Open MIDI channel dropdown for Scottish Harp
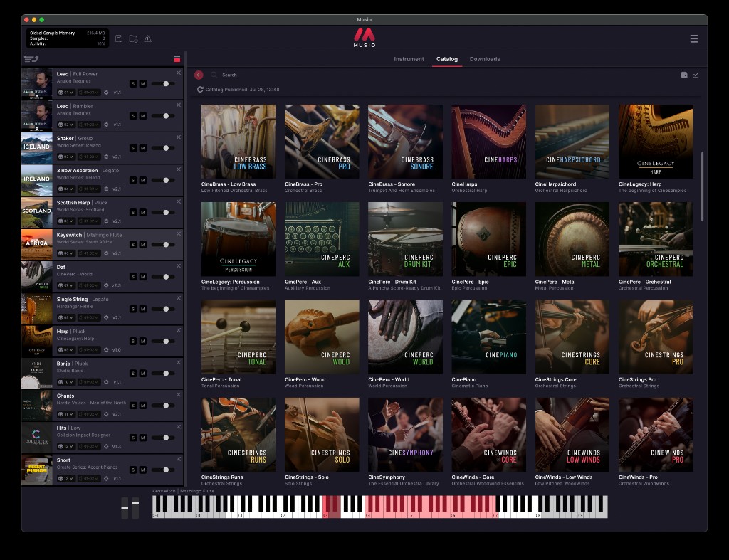The width and height of the screenshot is (729, 560). point(65,221)
